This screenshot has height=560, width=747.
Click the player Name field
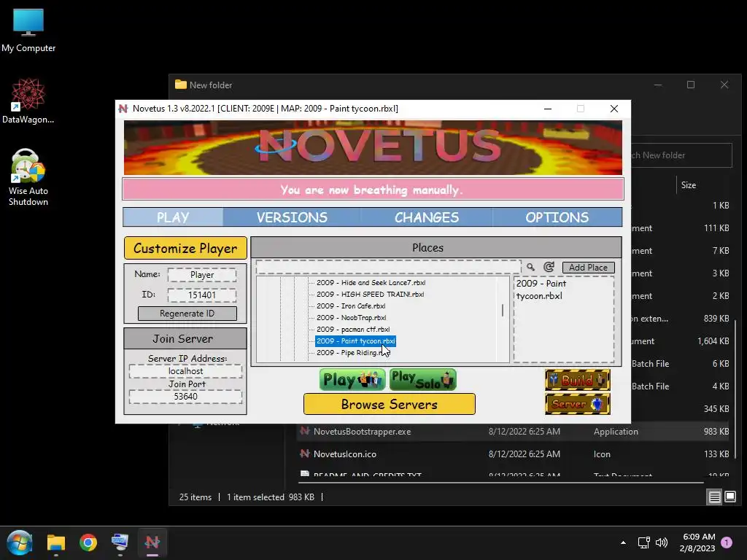click(202, 275)
